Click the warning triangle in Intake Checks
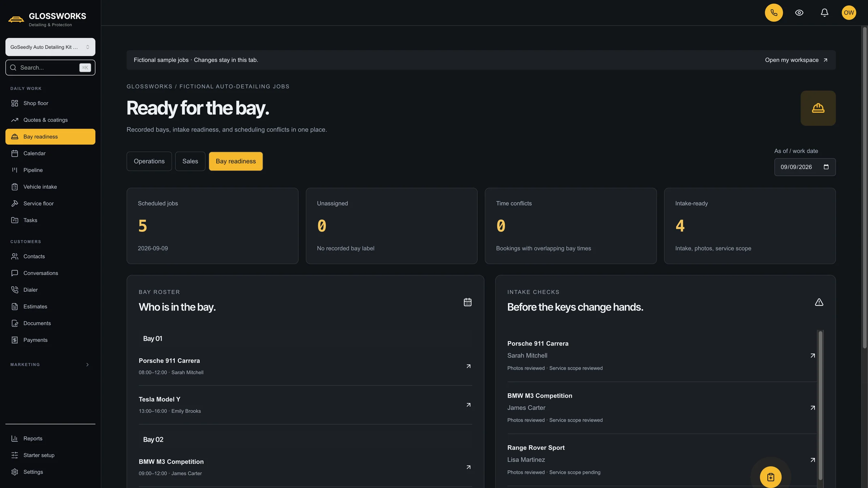Image resolution: width=868 pixels, height=488 pixels. [819, 302]
